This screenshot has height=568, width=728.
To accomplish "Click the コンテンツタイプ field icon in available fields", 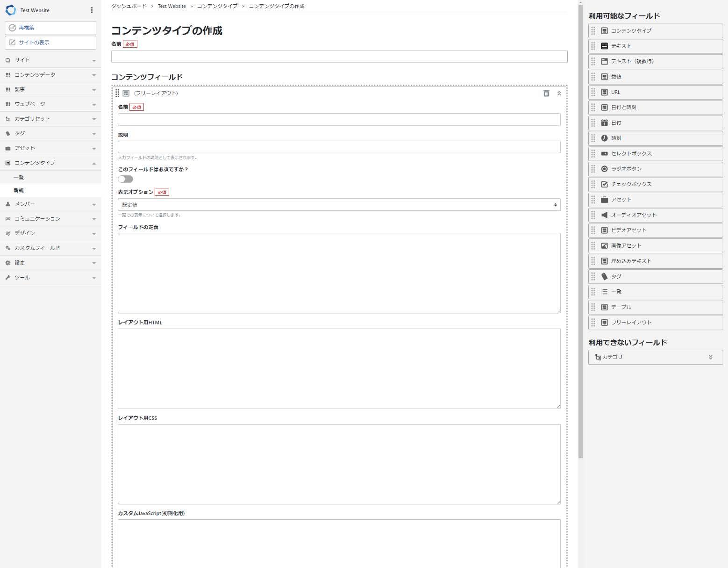I will pyautogui.click(x=604, y=31).
